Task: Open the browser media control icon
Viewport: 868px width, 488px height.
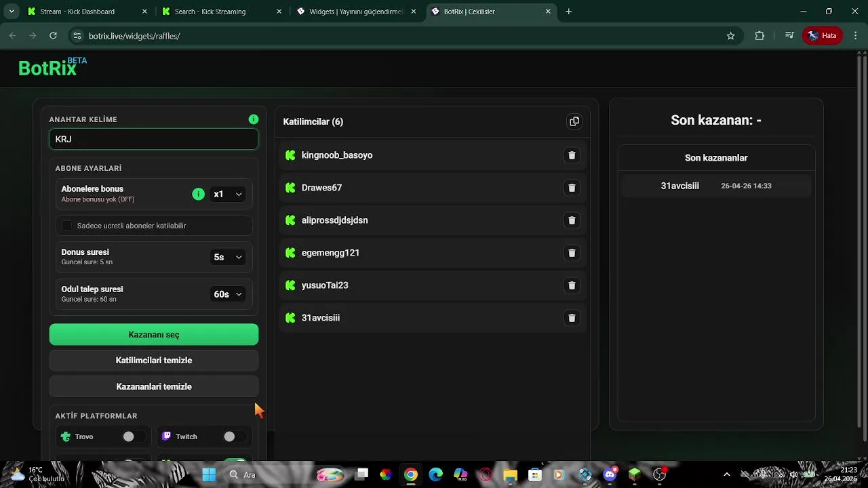Action: click(789, 36)
